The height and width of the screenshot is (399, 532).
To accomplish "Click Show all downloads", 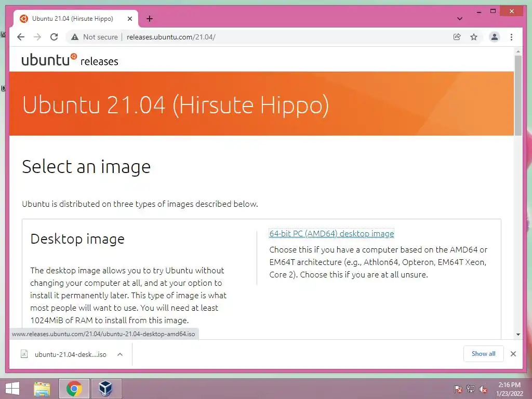I will [x=484, y=353].
